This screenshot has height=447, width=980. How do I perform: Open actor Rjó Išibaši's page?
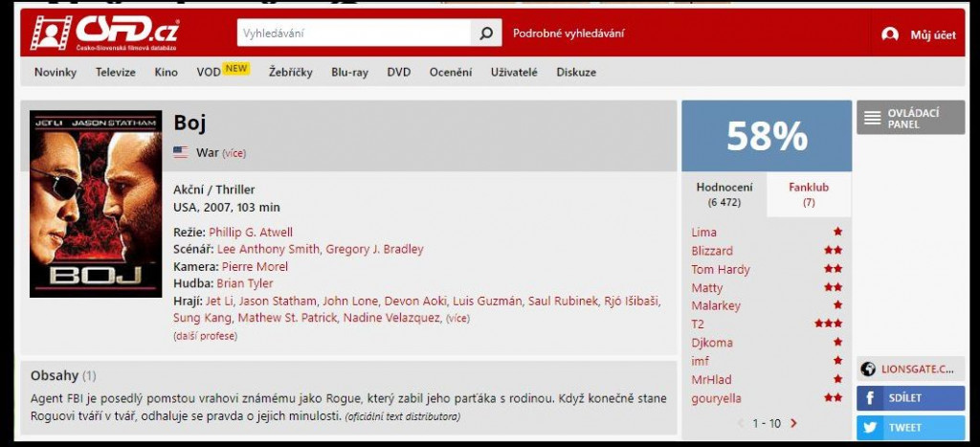tap(631, 301)
